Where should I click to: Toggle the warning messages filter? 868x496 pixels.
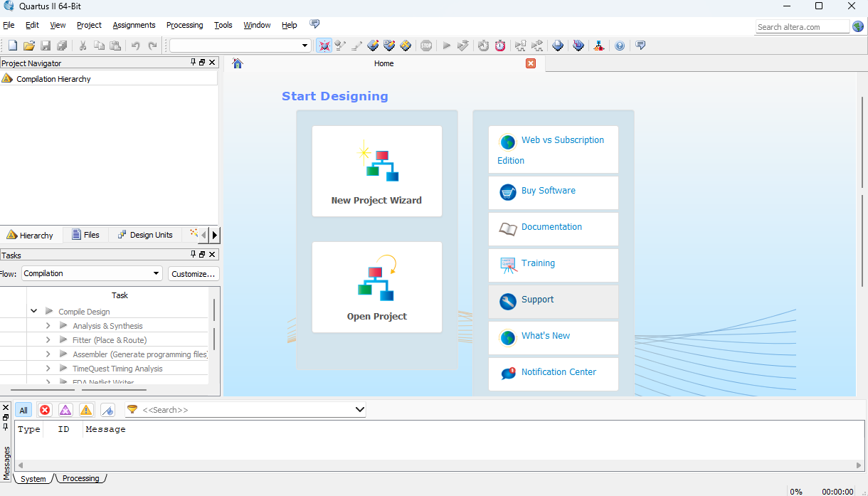pos(86,410)
